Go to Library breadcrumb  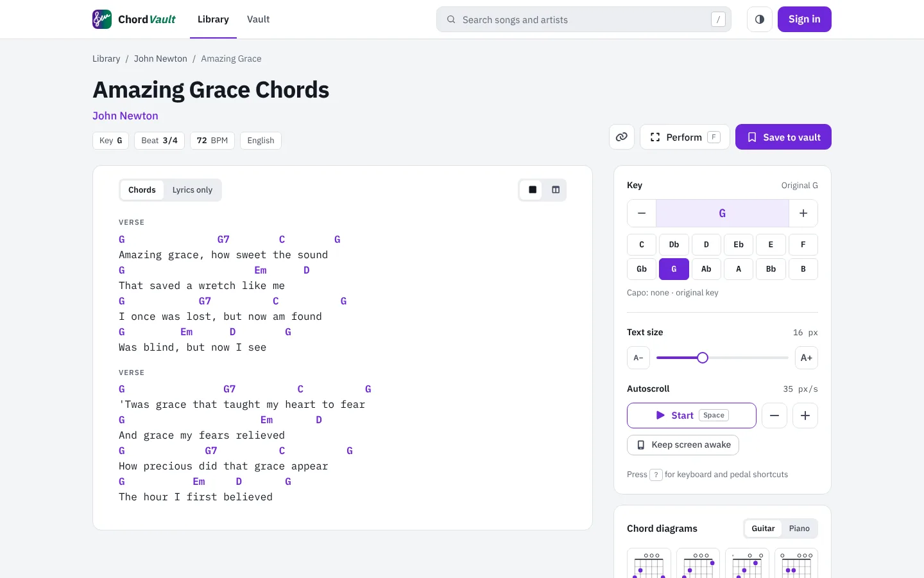coord(106,58)
